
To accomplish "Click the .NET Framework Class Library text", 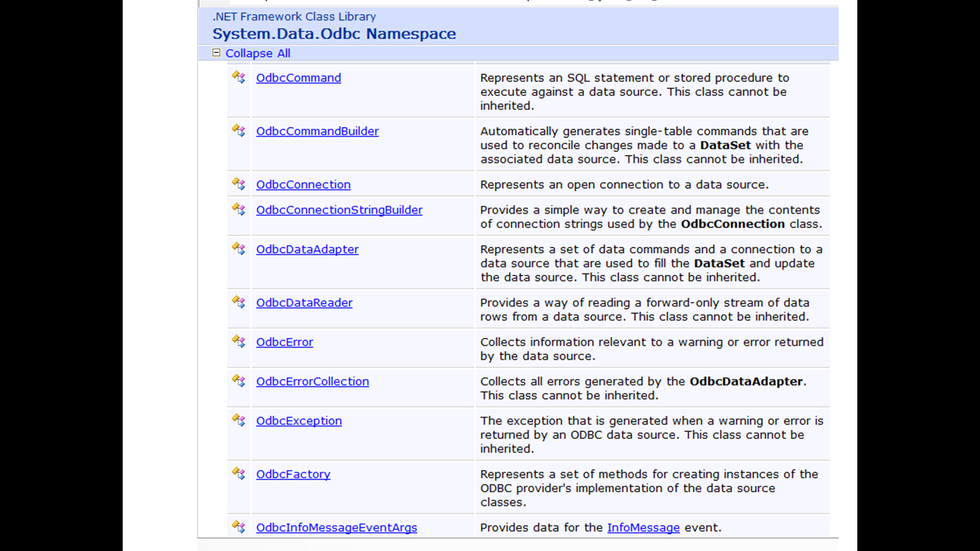I will coord(294,17).
